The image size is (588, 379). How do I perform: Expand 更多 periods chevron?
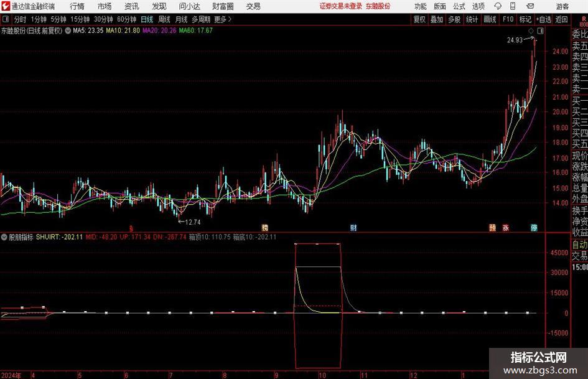coord(230,19)
